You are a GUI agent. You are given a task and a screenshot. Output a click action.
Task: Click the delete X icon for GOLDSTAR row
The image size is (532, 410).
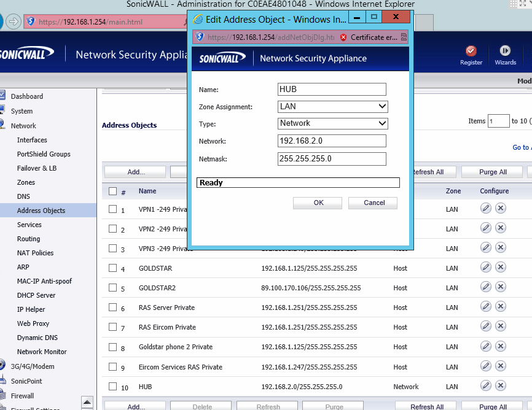coord(501,267)
